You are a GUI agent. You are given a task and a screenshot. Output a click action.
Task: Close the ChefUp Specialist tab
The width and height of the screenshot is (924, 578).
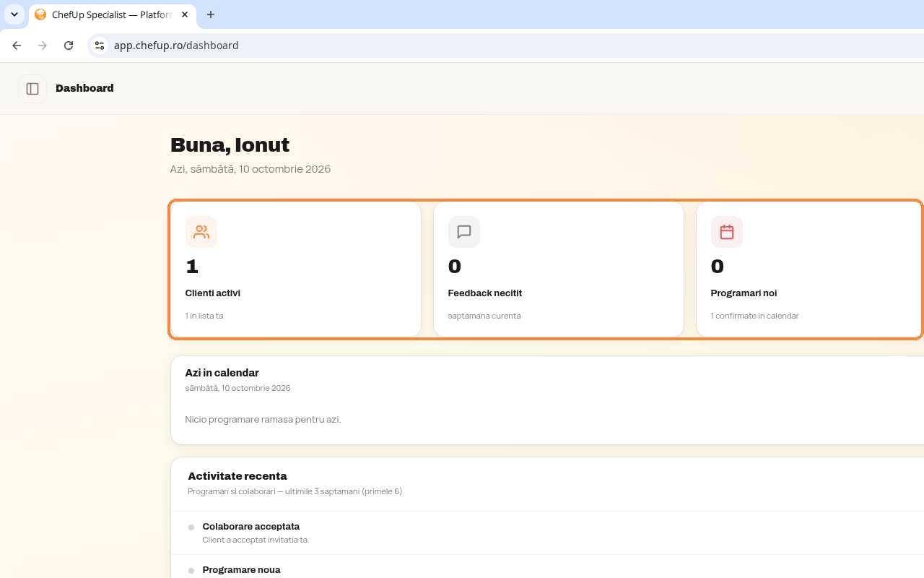[x=185, y=14]
